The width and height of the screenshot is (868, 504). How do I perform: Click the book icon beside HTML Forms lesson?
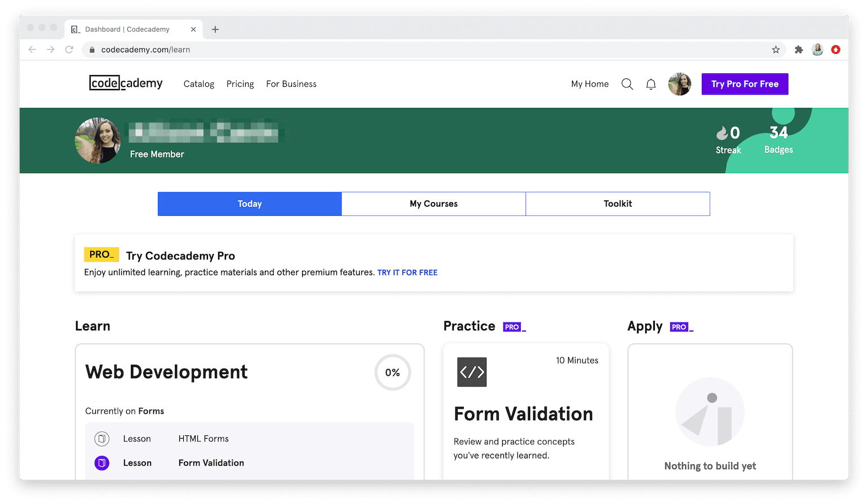101,439
